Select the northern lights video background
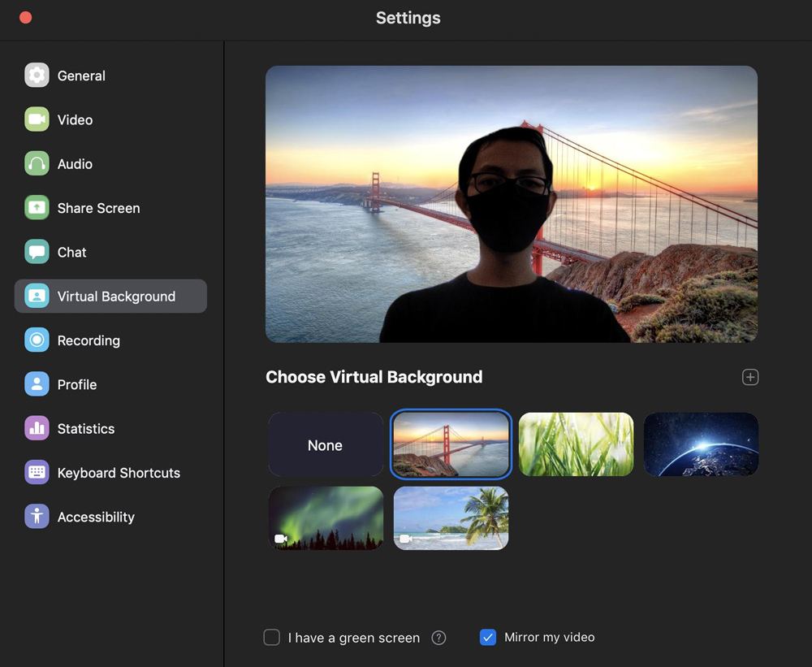The height and width of the screenshot is (667, 812). 326,518
